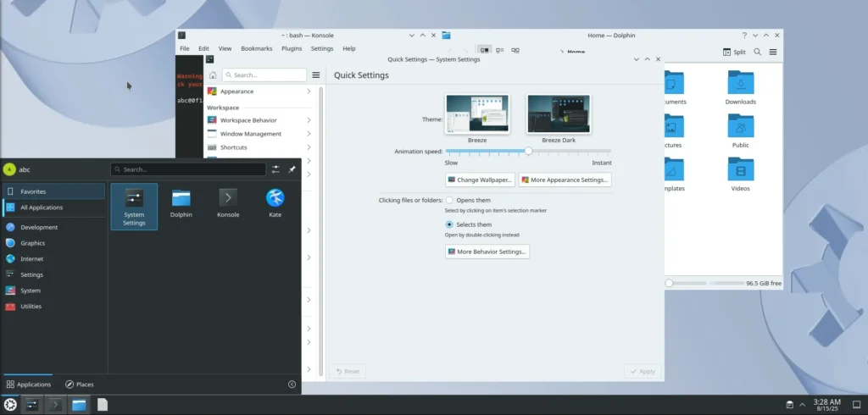This screenshot has height=415, width=868.
Task: Click Change Wallpaper button
Action: coord(480,180)
